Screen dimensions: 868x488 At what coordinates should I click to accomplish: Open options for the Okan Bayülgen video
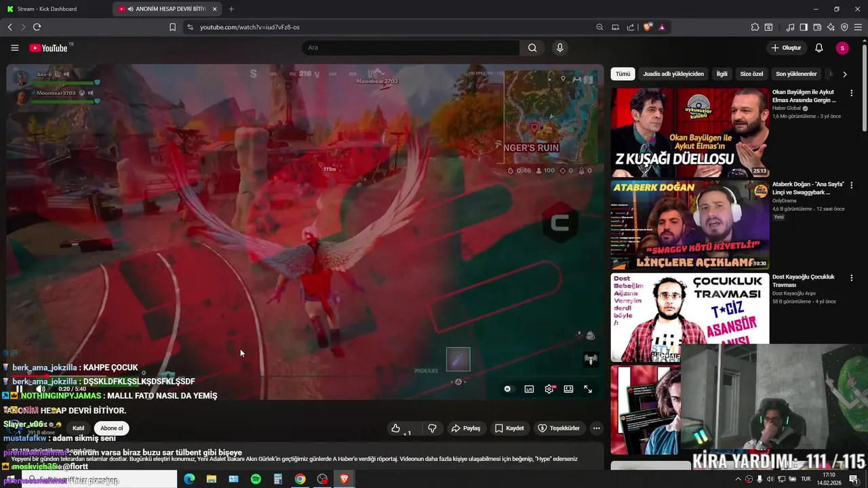pos(852,92)
